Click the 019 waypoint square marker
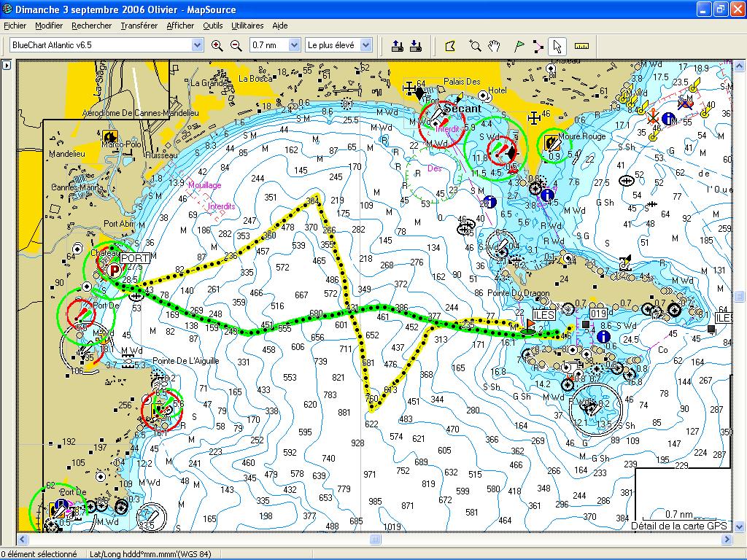 click(x=586, y=324)
